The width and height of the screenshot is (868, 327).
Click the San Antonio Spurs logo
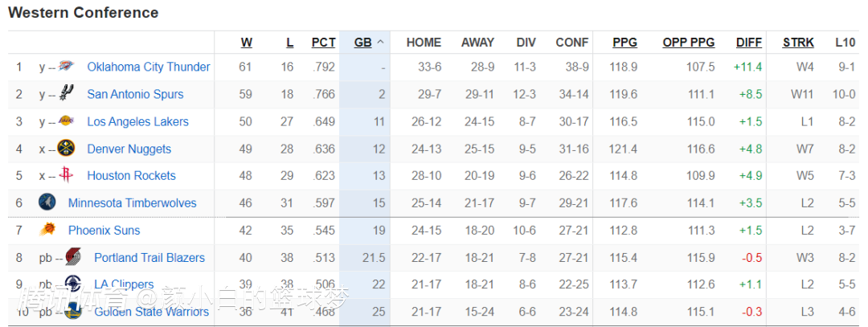[x=67, y=94]
